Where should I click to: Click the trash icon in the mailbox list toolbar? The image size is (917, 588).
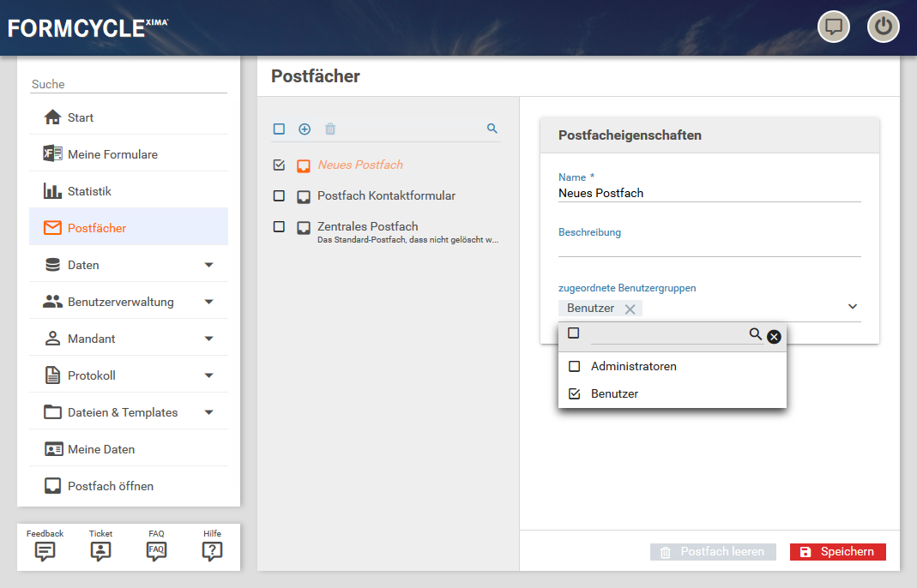(330, 129)
